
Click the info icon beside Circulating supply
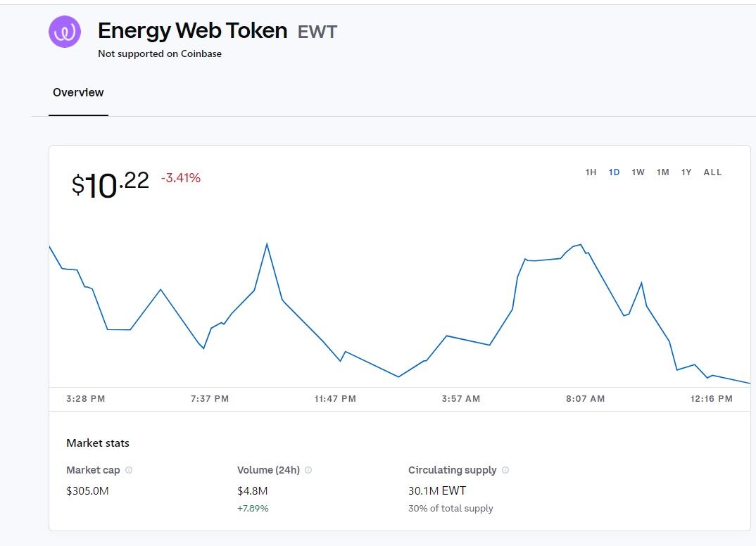coord(505,470)
